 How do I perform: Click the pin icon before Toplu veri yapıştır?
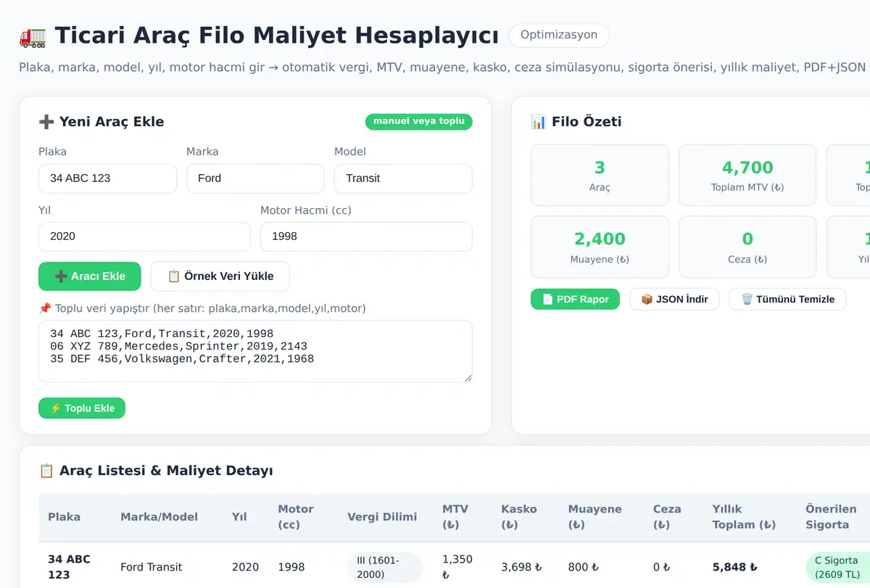coord(45,308)
